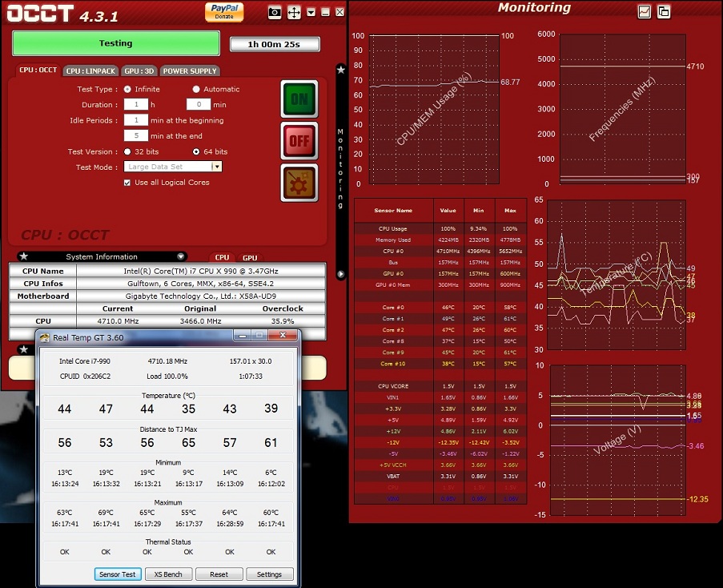
Task: Switch to the POWER SUPPLY tab
Action: [x=190, y=71]
